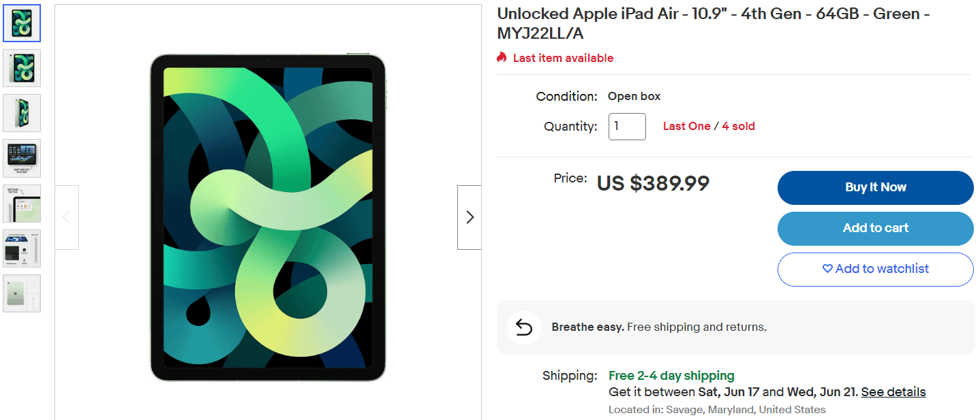The height and width of the screenshot is (420, 980).
Task: Click the red flame icon
Action: click(x=502, y=58)
